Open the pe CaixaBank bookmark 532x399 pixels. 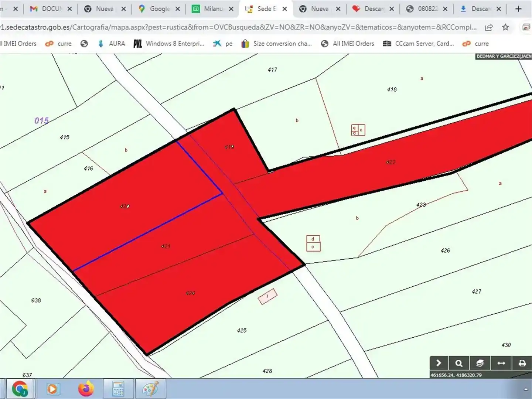click(223, 44)
